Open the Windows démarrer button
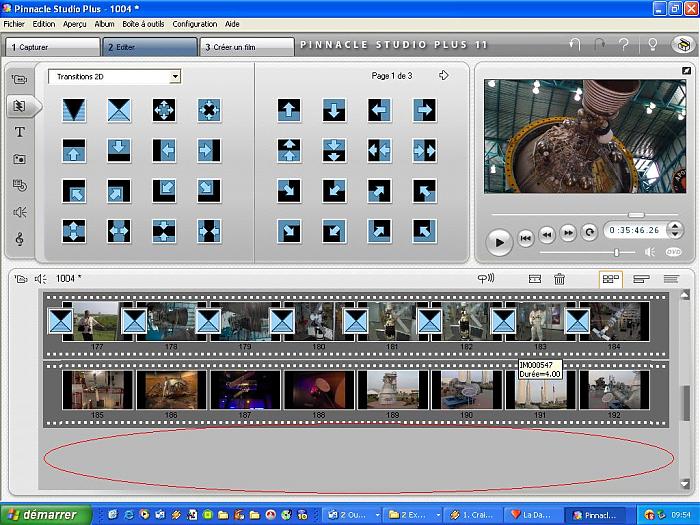This screenshot has width=700, height=525. click(46, 515)
